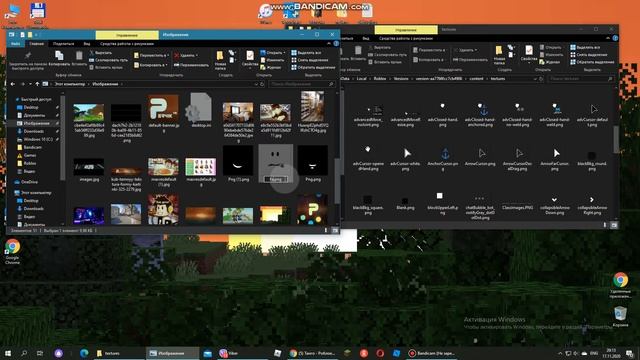Click Вставить icon in Изображения window ribbon
The image size is (640, 360).
click(x=79, y=58)
